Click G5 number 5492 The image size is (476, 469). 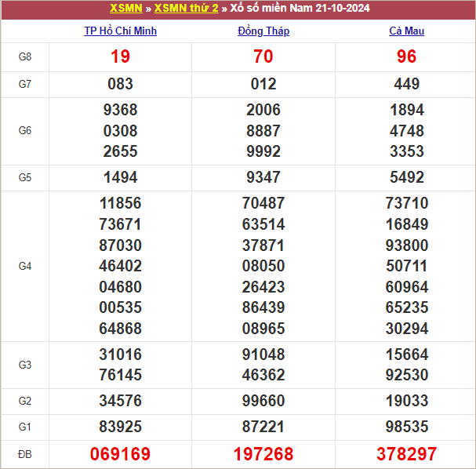click(407, 177)
